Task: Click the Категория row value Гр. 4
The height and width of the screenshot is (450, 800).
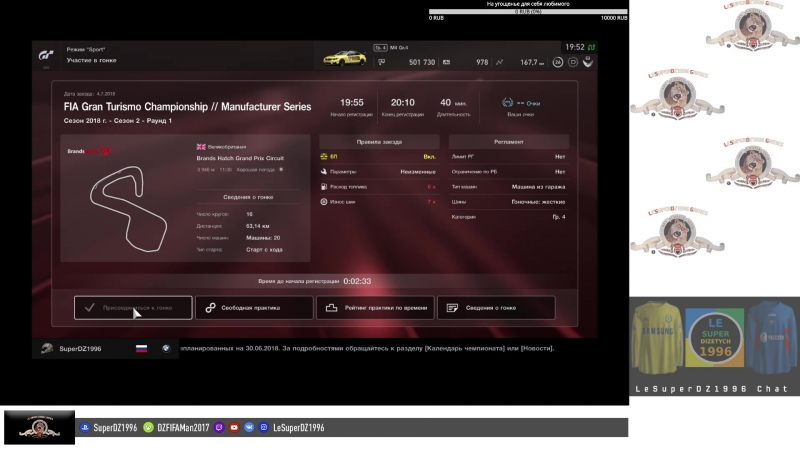Action: pyautogui.click(x=559, y=217)
